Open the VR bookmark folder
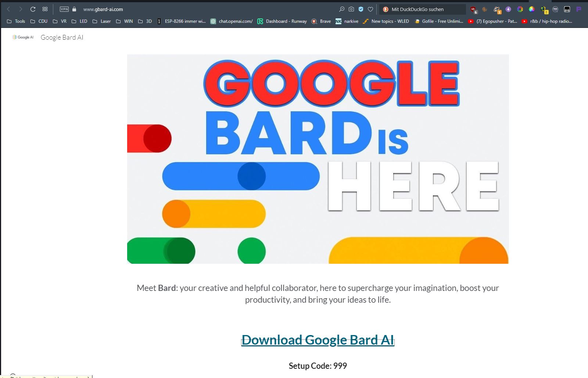 point(60,21)
